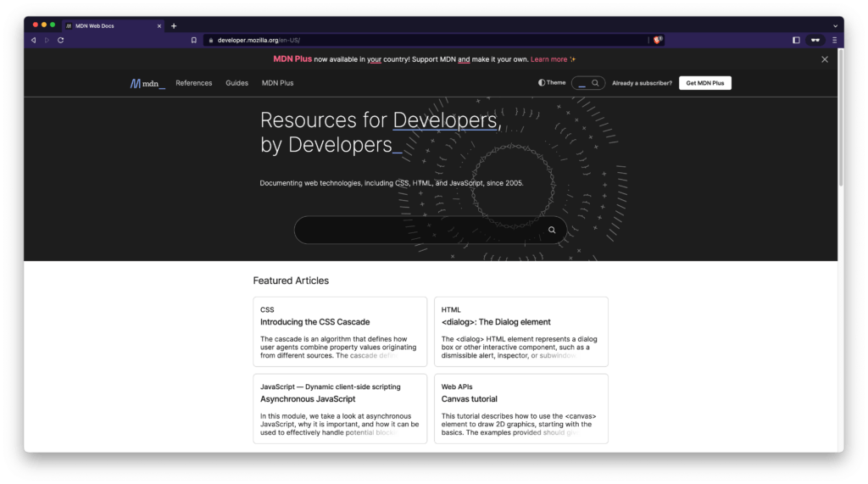
Task: Close the MDN Web Docs tab
Action: pos(159,26)
